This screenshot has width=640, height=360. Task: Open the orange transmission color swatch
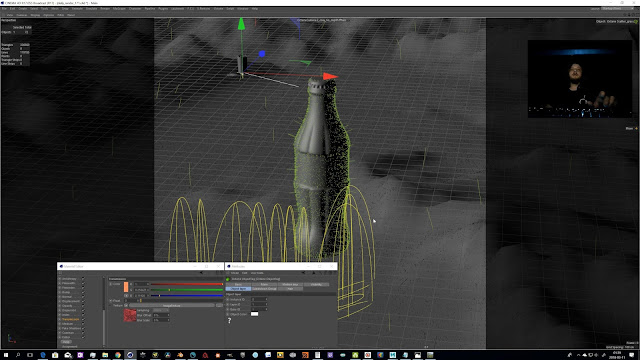click(126, 287)
